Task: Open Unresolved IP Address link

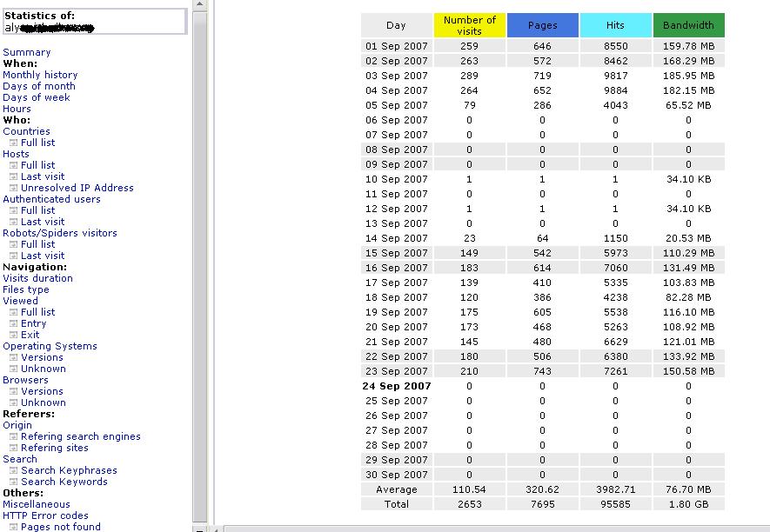Action: click(77, 188)
